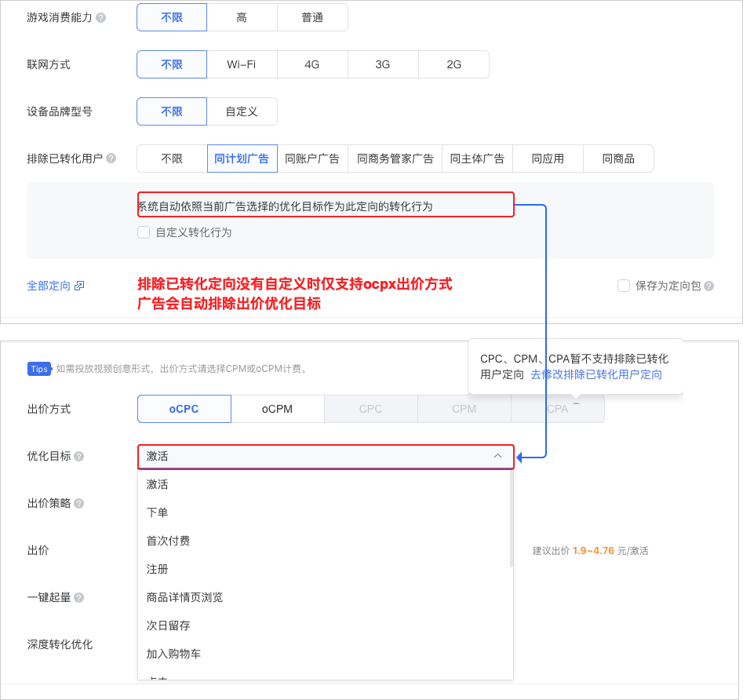Click the external link icon beside 全部定向
Image resolution: width=743 pixels, height=700 pixels.
78,286
